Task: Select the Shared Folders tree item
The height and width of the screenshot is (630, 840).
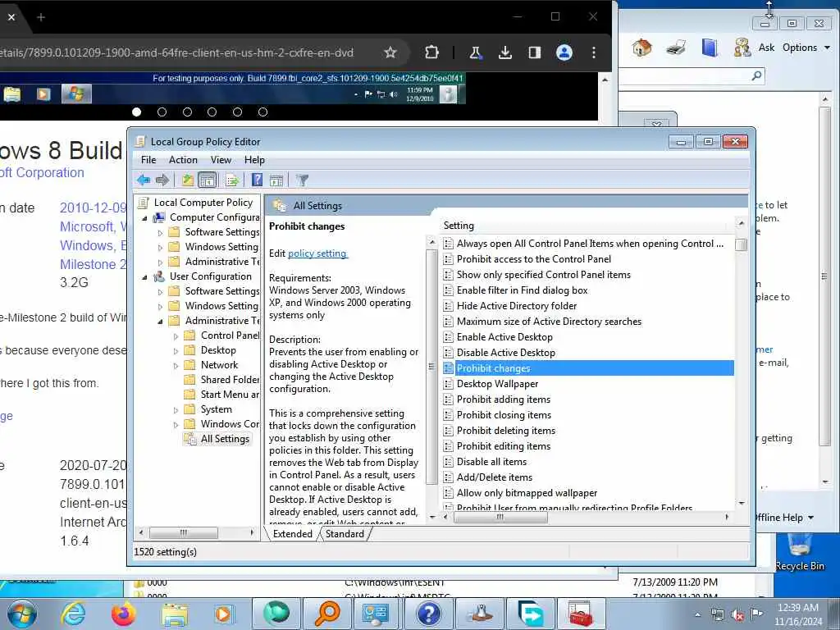Action: (230, 379)
